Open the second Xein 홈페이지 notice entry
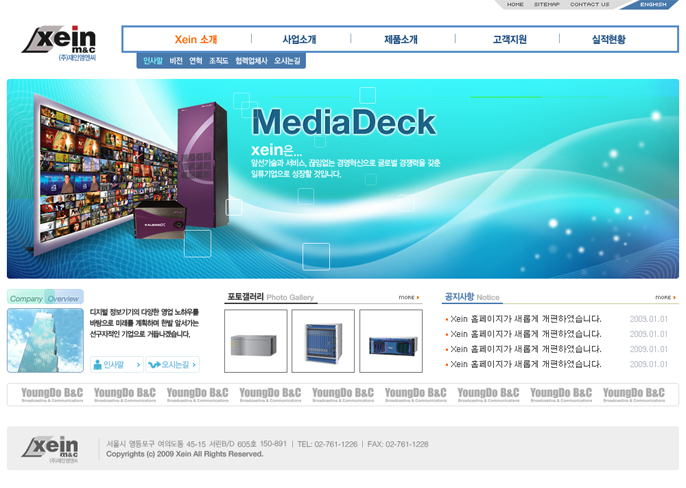This screenshot has width=686, height=488. 526,334
